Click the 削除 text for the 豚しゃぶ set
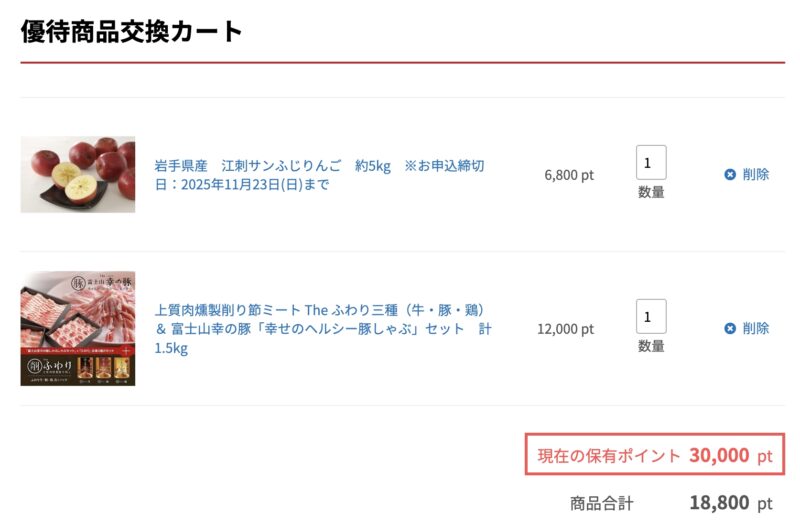The width and height of the screenshot is (800, 526). pos(756,328)
